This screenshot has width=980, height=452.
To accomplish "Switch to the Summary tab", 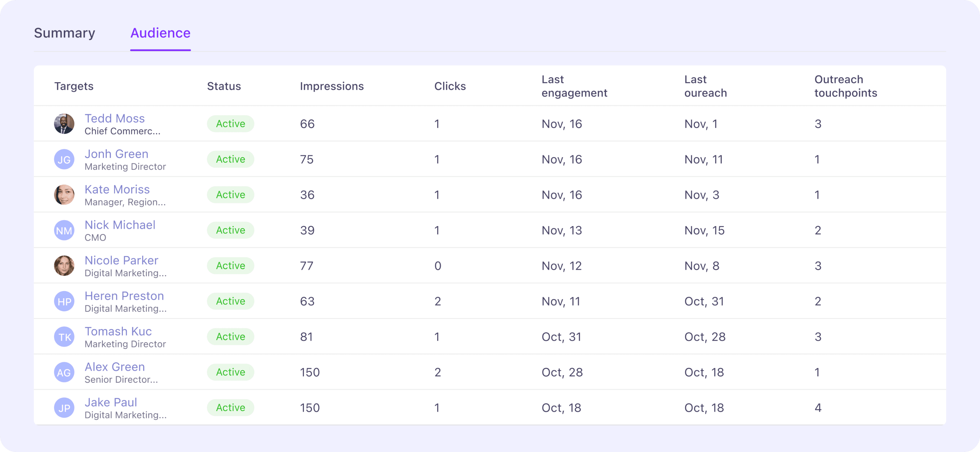I will click(x=64, y=33).
